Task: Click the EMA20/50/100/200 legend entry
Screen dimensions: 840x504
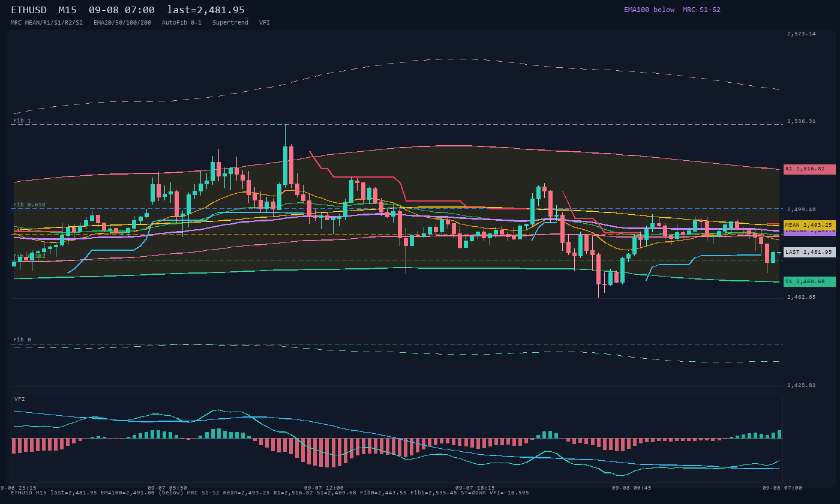Action: 122,23
